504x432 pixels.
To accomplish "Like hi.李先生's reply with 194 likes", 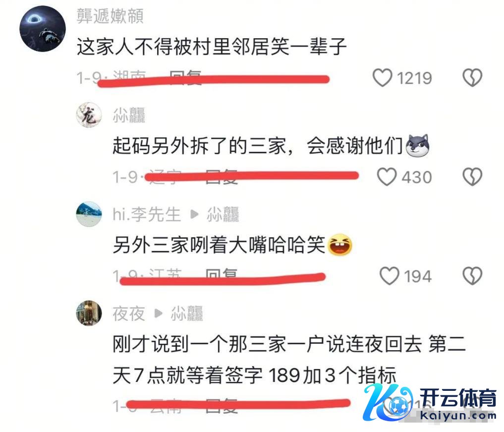I will pyautogui.click(x=389, y=276).
